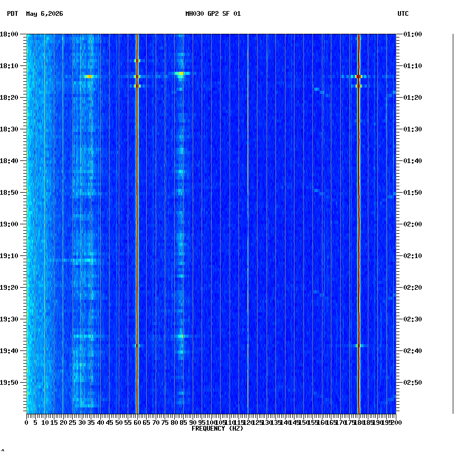
Task: Click the 19:10 left axis time label
Action: click(x=9, y=256)
